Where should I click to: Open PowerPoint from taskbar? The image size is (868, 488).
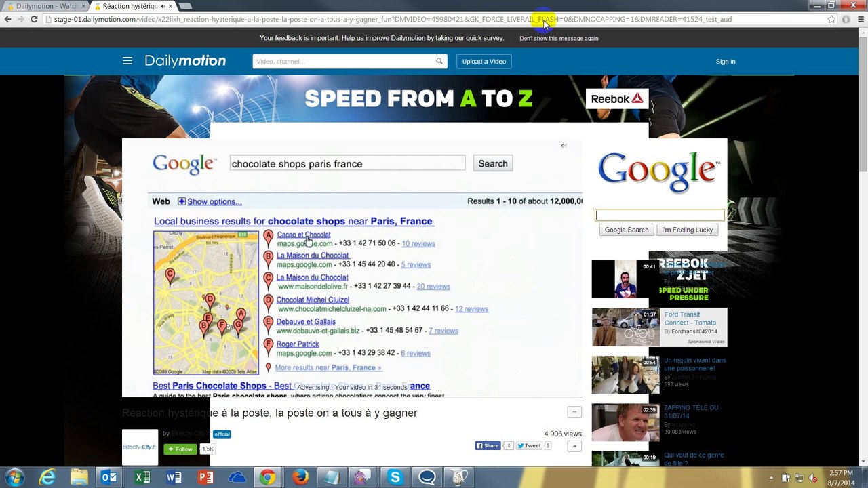pos(205,477)
